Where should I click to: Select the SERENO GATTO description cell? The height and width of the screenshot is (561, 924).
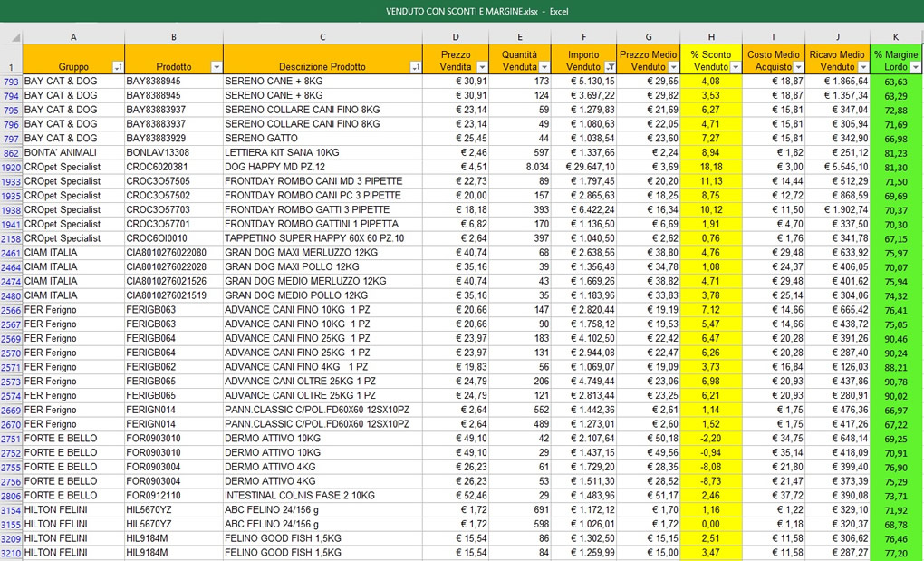pyautogui.click(x=322, y=139)
